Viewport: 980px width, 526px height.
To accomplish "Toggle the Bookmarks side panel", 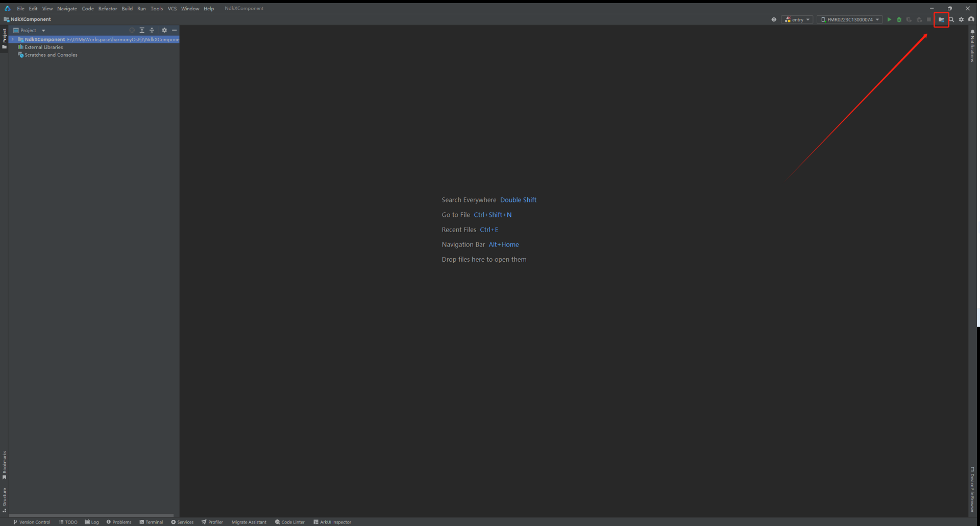I will [5, 465].
